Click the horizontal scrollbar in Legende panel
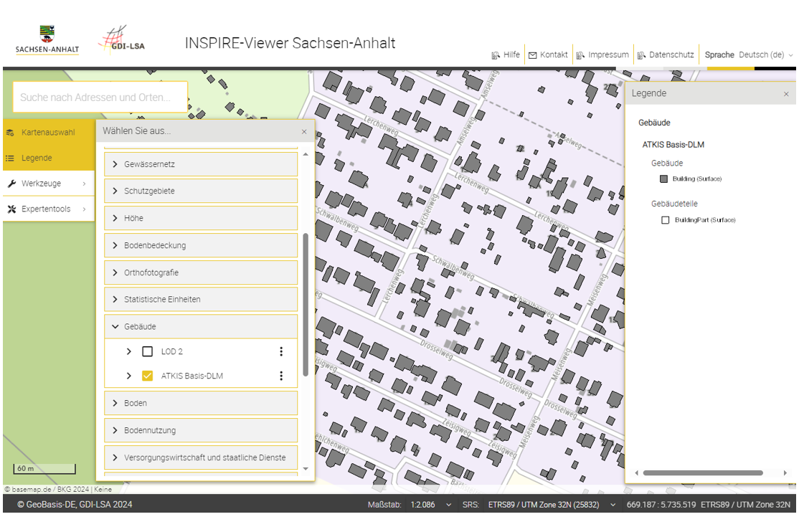 (x=703, y=473)
